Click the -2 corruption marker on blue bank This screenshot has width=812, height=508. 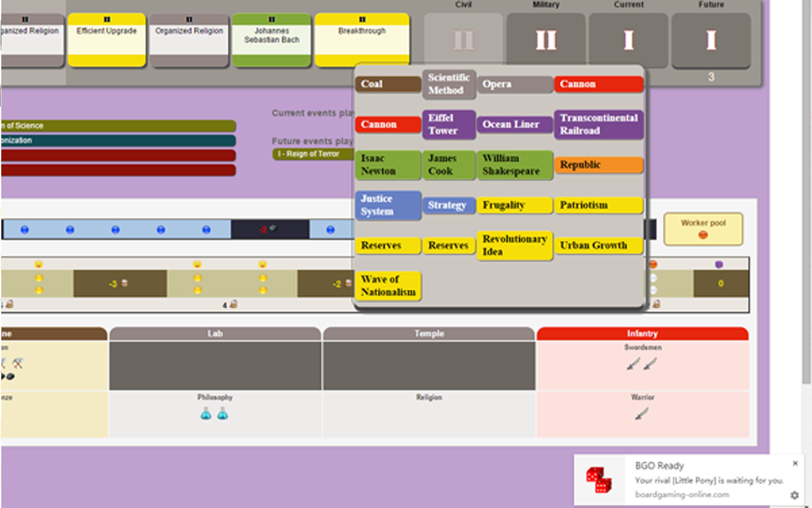[x=270, y=229]
